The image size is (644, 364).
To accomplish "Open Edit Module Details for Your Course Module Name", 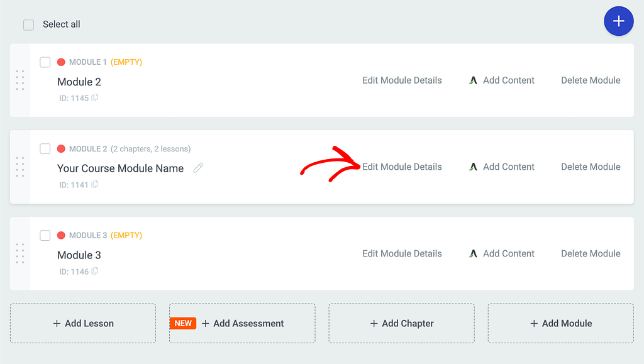I will coord(402,167).
